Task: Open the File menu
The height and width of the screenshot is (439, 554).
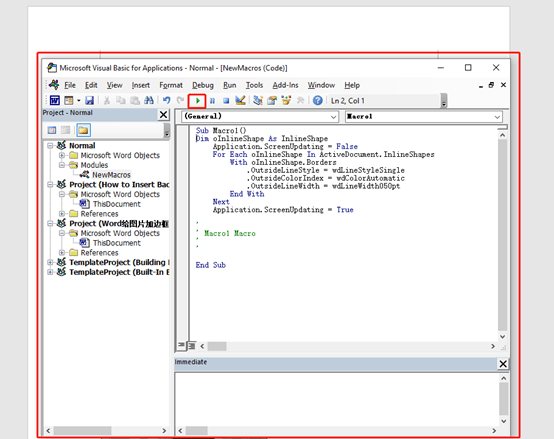Action: [x=70, y=85]
